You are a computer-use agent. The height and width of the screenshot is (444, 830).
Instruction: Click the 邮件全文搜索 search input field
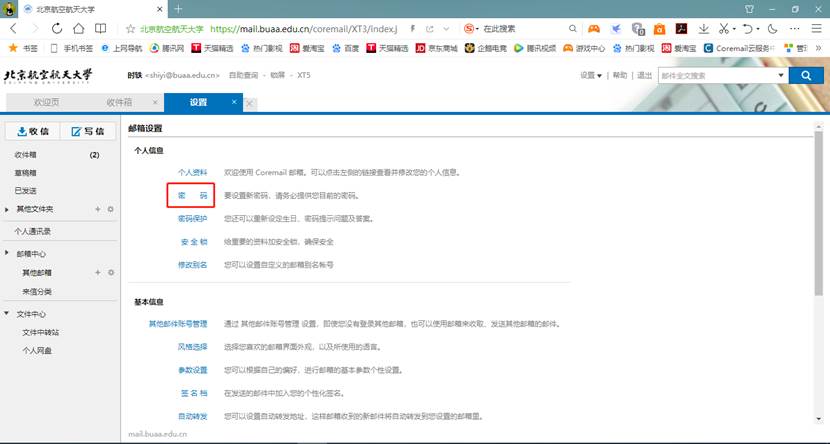pyautogui.click(x=720, y=75)
